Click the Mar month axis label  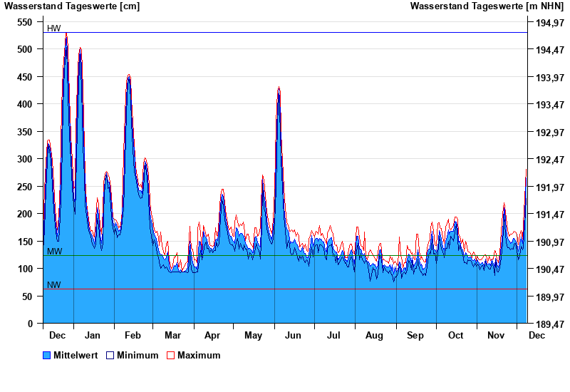tap(172, 335)
